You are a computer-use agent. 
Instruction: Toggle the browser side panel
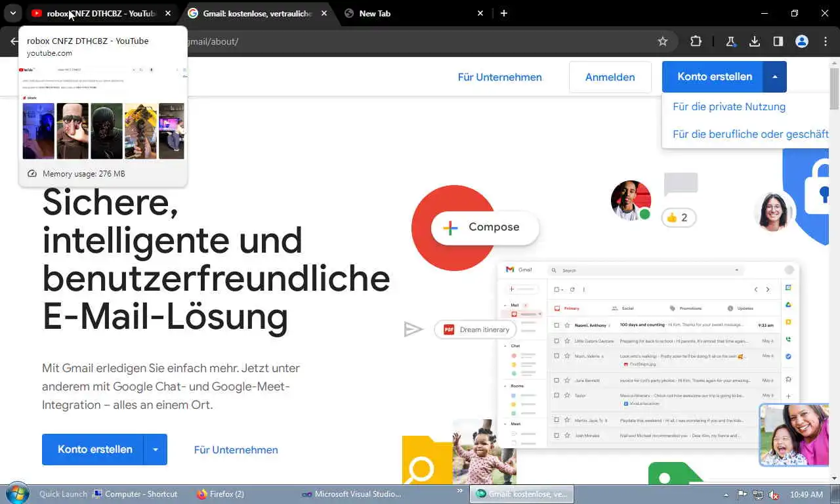click(x=778, y=41)
